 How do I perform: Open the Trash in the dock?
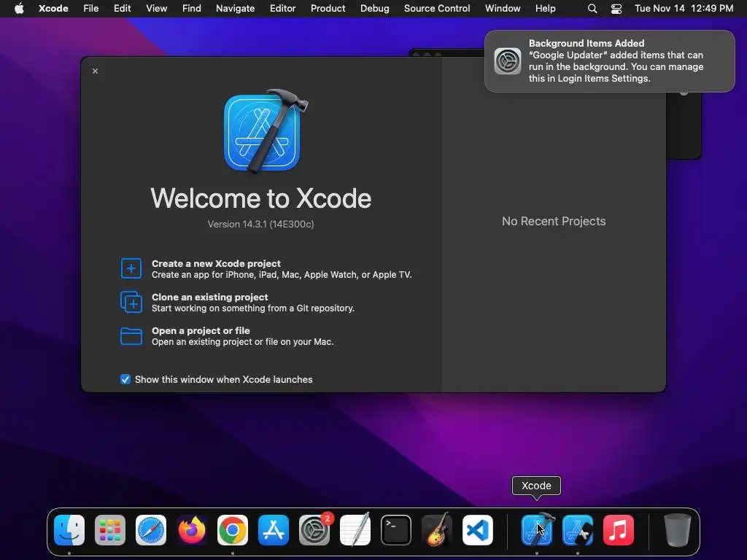pyautogui.click(x=677, y=530)
